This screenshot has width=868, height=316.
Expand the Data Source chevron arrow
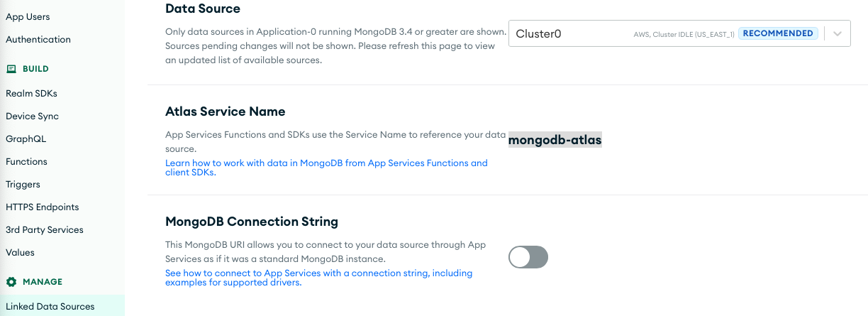pyautogui.click(x=838, y=33)
